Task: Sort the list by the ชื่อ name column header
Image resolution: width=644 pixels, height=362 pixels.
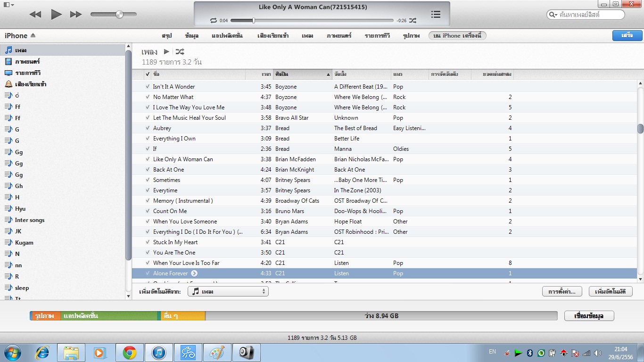Action: click(x=198, y=74)
